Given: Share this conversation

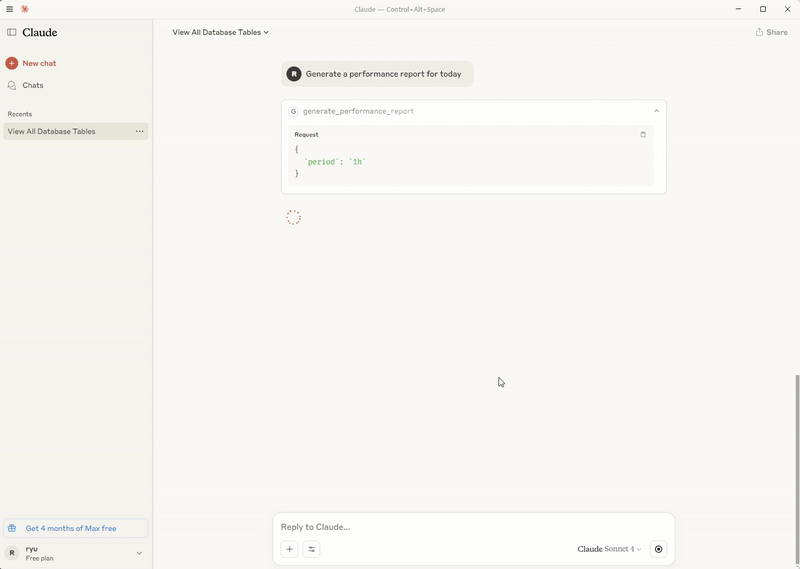Looking at the screenshot, I should pyautogui.click(x=771, y=32).
